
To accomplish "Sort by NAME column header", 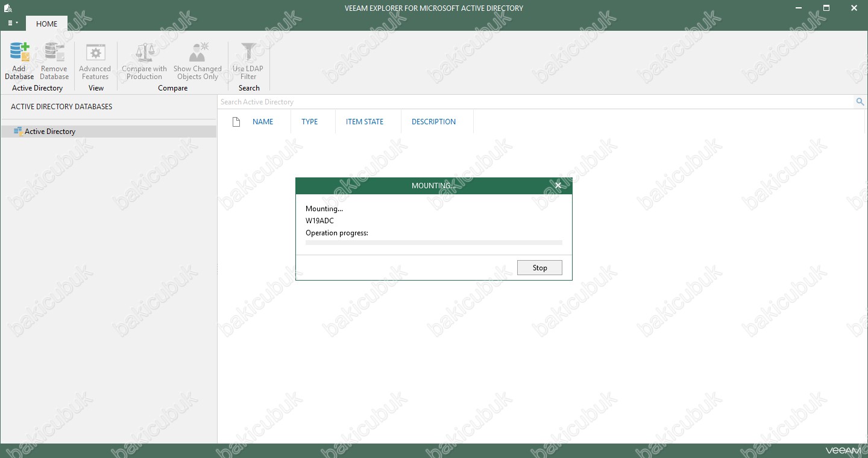I will pos(263,122).
